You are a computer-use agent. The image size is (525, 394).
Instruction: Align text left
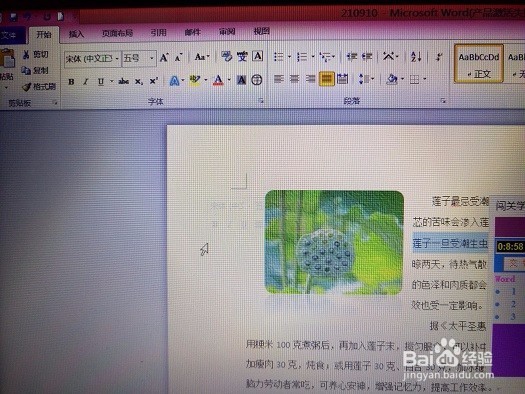279,79
